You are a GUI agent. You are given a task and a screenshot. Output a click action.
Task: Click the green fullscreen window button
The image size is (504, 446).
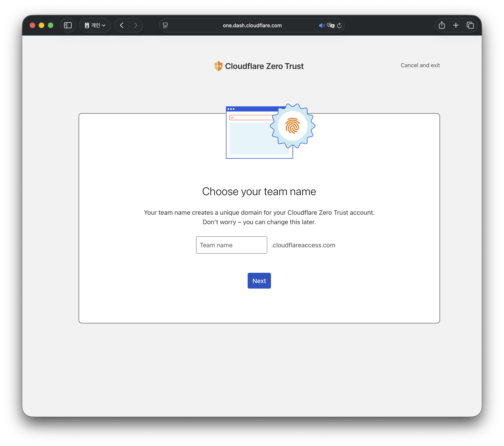pyautogui.click(x=51, y=25)
